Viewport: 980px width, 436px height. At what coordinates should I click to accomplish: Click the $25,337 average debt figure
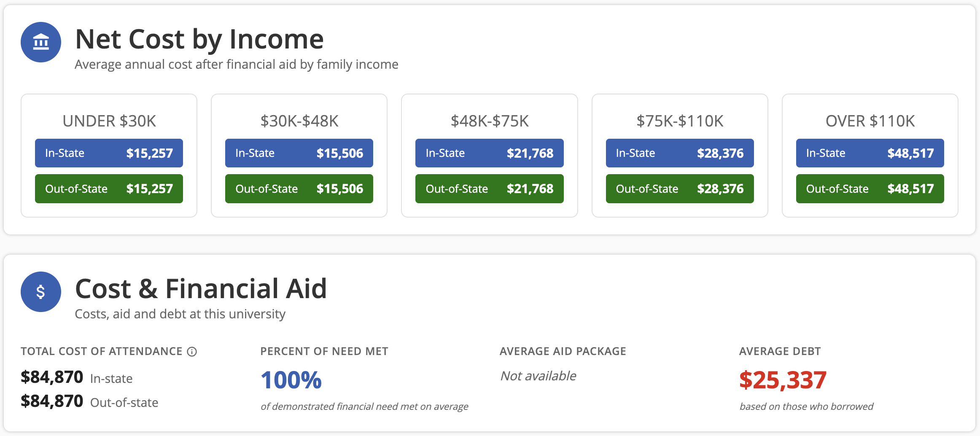[783, 380]
